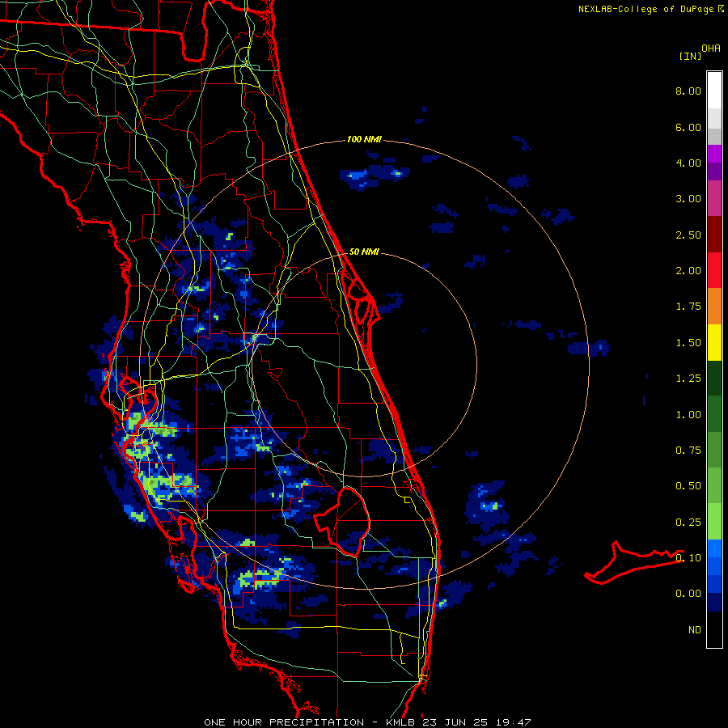Pick the dark maroon swatch in the color scale
The width and height of the screenshot is (728, 728).
(714, 235)
